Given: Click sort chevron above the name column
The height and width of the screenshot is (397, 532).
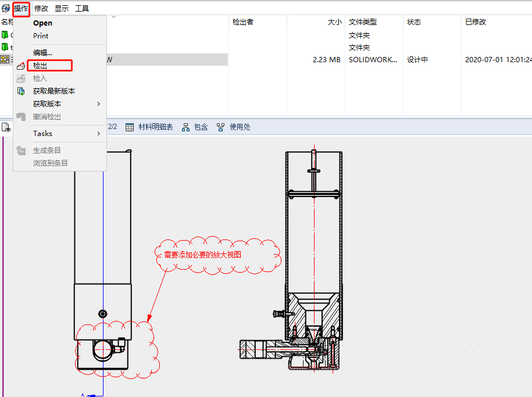Looking at the screenshot, I should [113, 17].
